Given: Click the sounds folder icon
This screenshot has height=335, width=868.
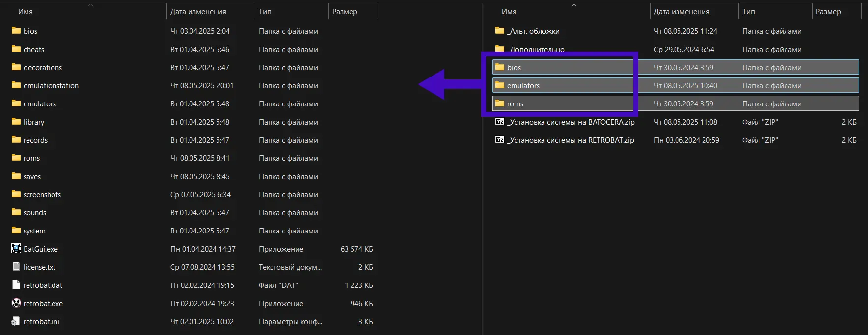Looking at the screenshot, I should (x=16, y=212).
